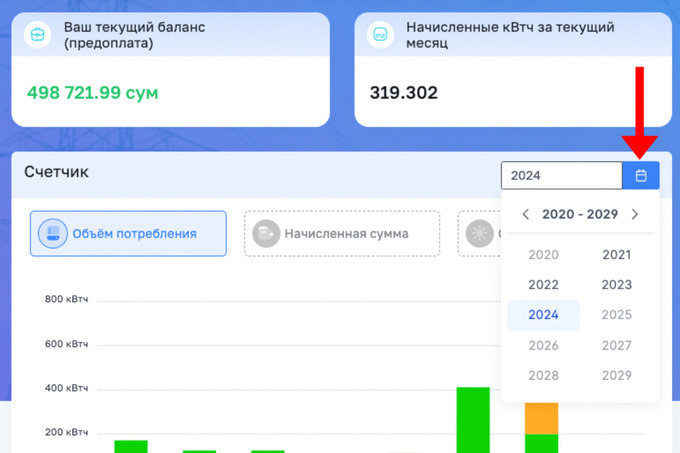Go to next decade in year picker
The image size is (680, 453).
click(x=635, y=214)
